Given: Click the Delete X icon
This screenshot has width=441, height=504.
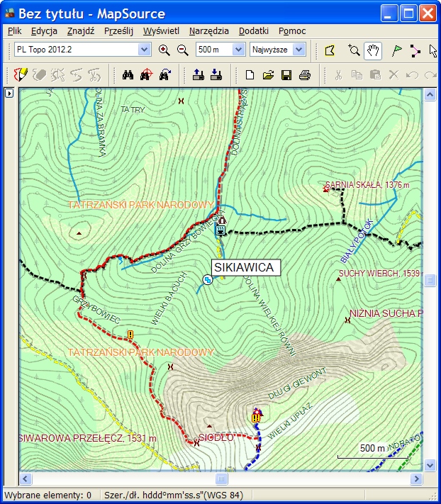Looking at the screenshot, I should (x=393, y=75).
